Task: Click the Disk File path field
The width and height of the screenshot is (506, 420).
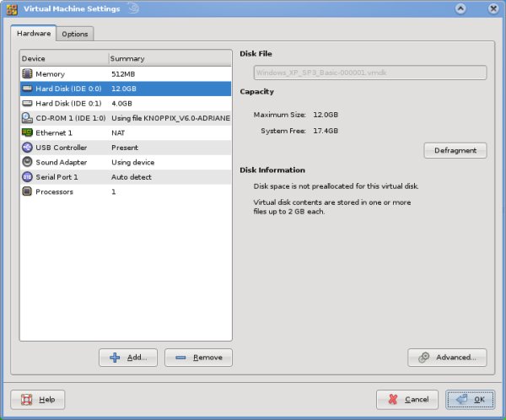Action: 370,73
